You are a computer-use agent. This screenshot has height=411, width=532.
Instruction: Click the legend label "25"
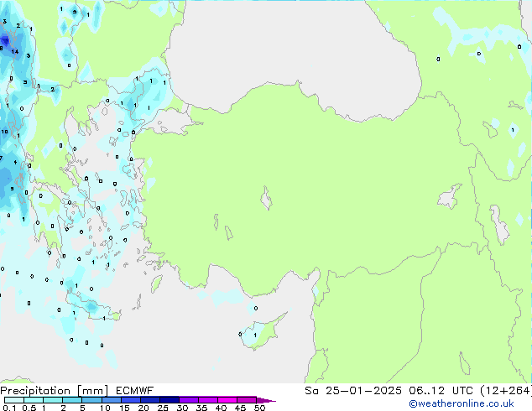(163, 408)
